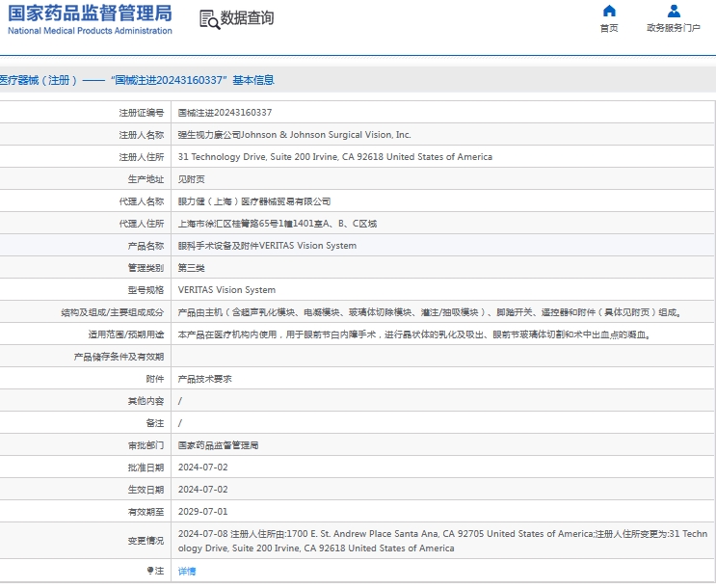Select expiry date 2029-07-01 value
Image resolution: width=716 pixels, height=588 pixels.
click(202, 512)
